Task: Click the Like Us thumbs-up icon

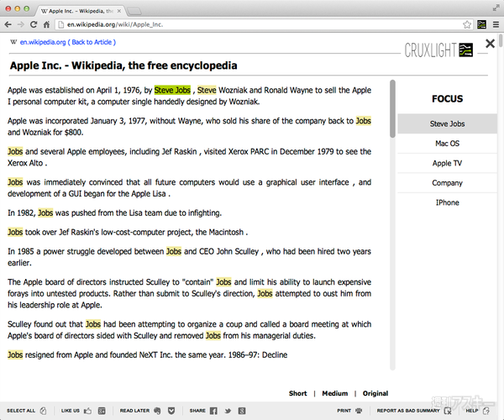Action: pos(87,411)
